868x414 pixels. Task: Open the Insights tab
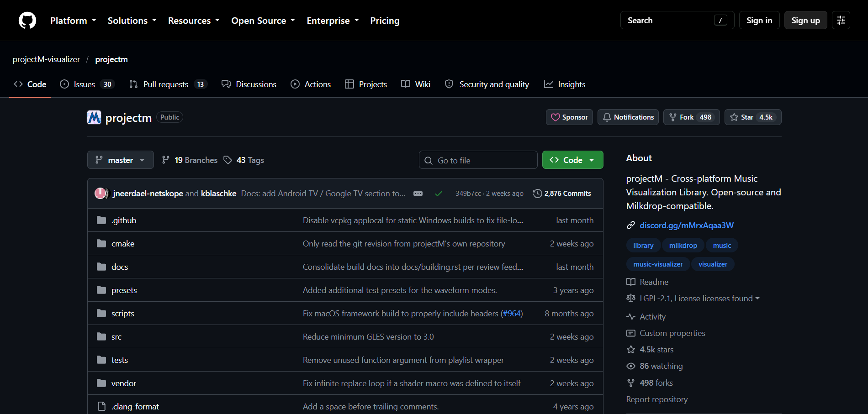tap(565, 84)
